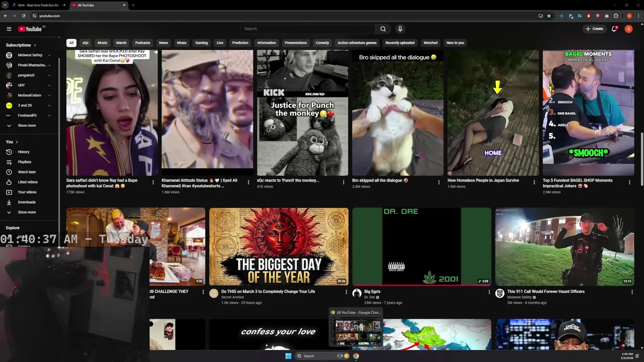The width and height of the screenshot is (644, 362).
Task: Click the Dr. Dre channel avatar
Action: 357,293
